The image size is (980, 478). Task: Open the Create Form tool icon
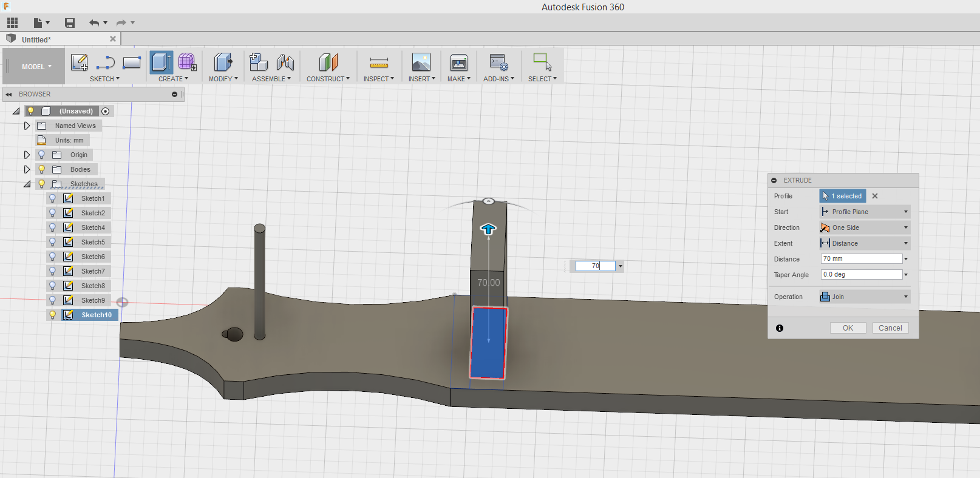[x=187, y=62]
